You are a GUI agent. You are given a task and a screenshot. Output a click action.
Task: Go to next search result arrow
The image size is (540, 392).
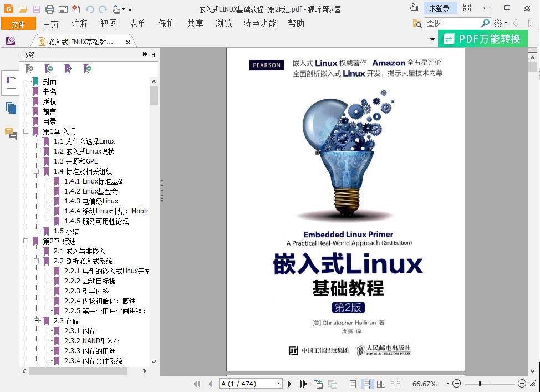(531, 23)
